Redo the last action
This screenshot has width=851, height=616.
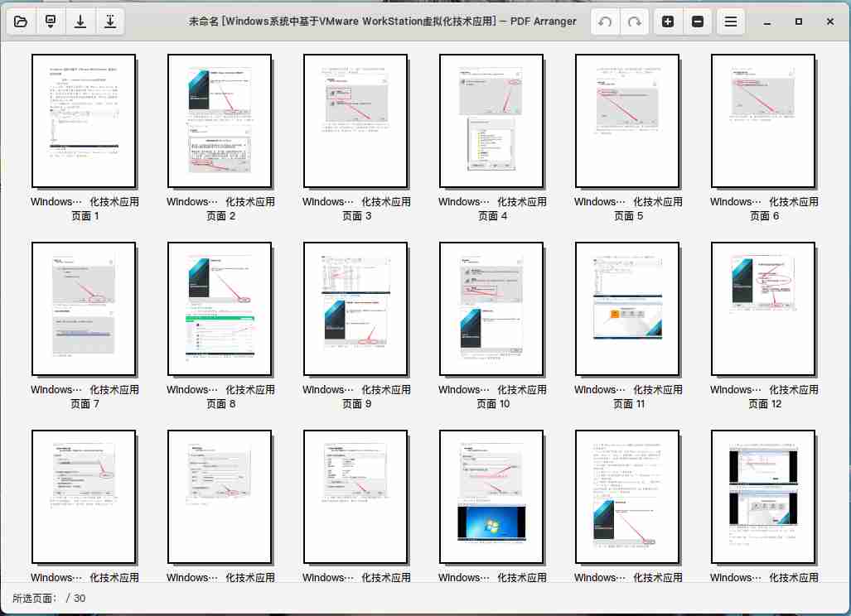pyautogui.click(x=634, y=21)
